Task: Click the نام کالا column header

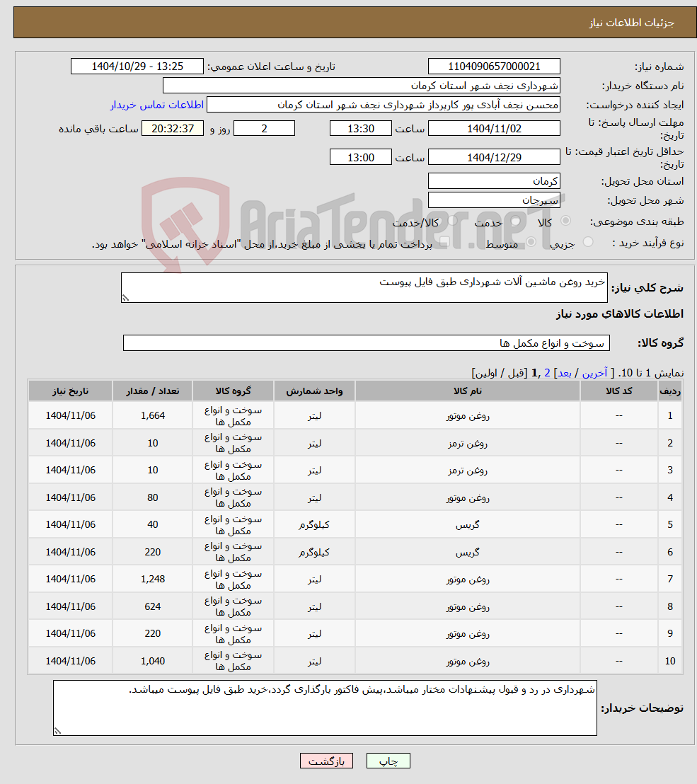Action: 468,391
